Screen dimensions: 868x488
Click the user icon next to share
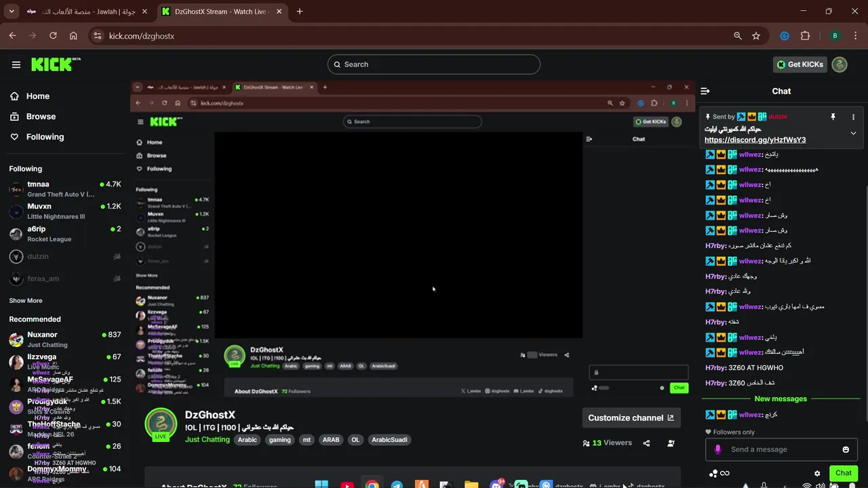pos(671,443)
